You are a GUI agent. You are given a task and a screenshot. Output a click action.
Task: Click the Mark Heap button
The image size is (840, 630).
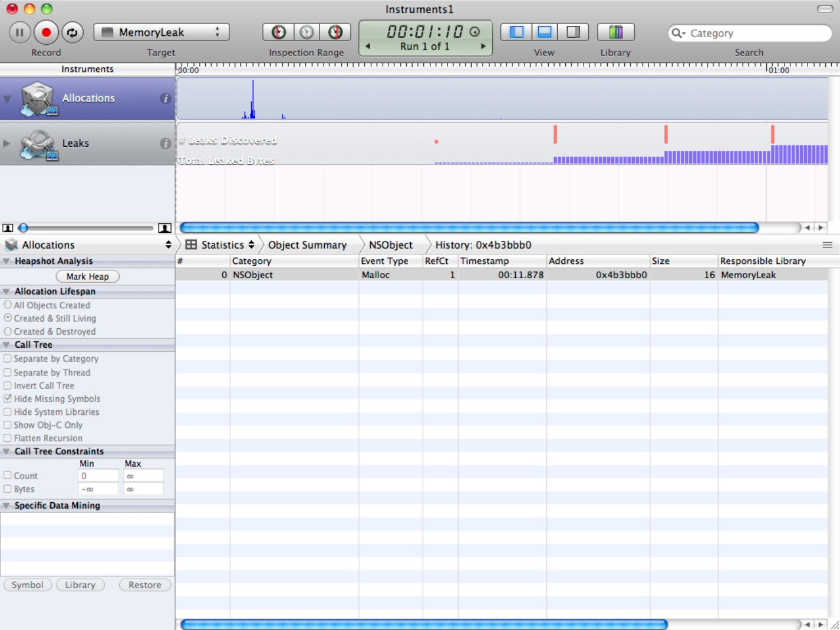87,276
